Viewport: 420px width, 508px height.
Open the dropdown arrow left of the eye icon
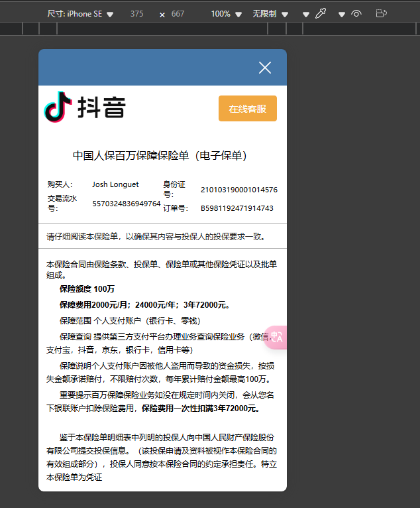(342, 14)
